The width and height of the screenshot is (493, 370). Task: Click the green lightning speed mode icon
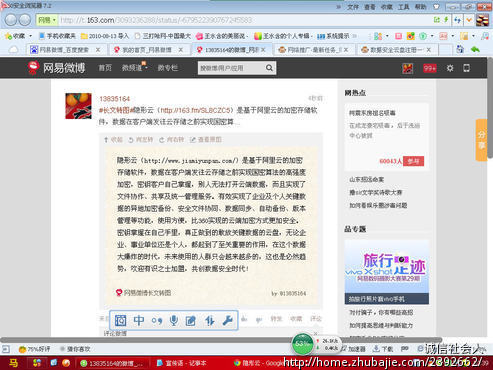(x=446, y=20)
